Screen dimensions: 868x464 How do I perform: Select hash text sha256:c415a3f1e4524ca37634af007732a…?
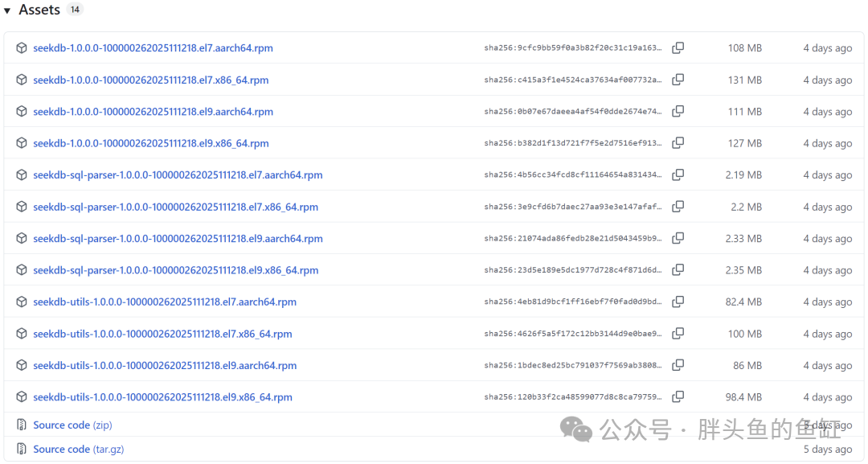pos(573,80)
